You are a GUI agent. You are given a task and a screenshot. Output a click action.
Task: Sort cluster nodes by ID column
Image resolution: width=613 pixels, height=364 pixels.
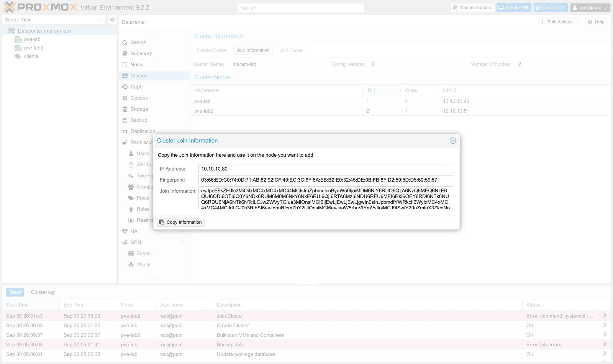(x=381, y=90)
